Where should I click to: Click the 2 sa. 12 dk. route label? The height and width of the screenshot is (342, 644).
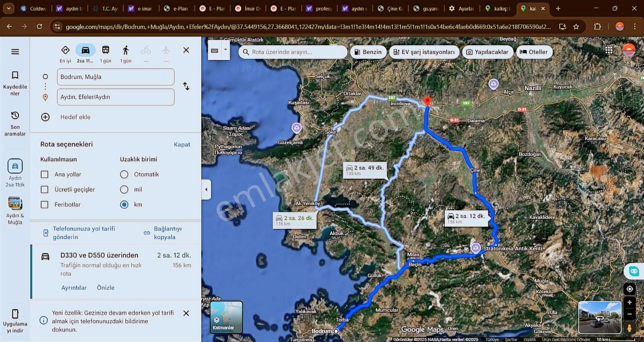466,218
